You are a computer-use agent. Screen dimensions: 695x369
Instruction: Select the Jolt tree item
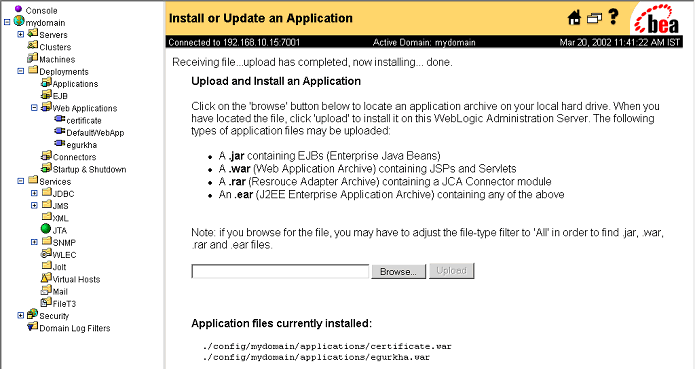(x=59, y=267)
